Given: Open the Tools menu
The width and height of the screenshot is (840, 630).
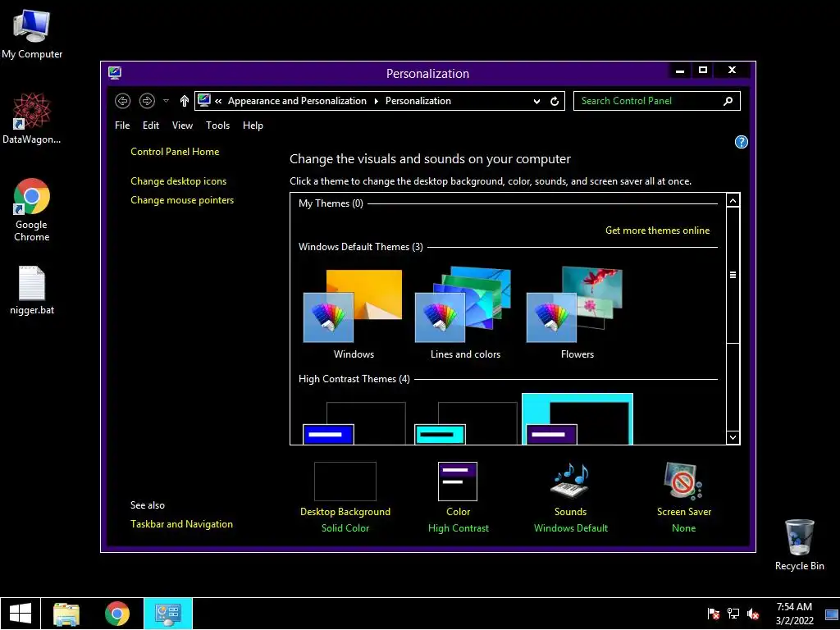Looking at the screenshot, I should pos(217,126).
